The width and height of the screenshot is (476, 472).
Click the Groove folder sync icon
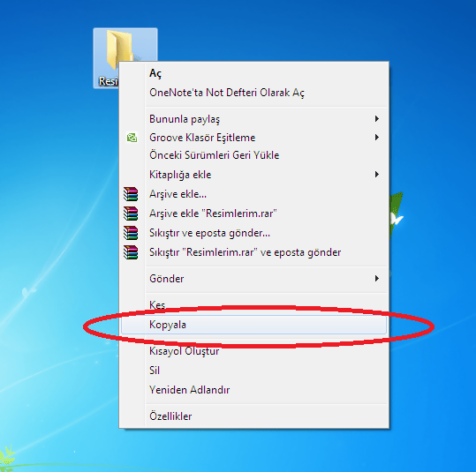[x=132, y=138]
